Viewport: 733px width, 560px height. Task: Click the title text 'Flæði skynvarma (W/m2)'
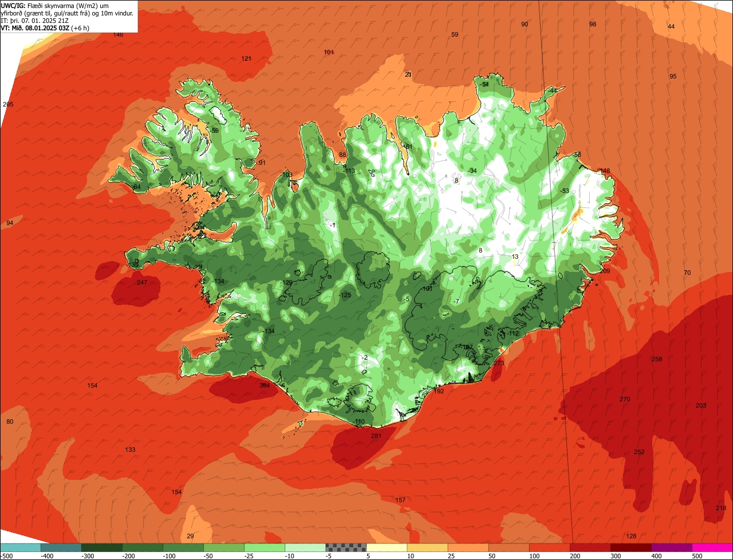(x=61, y=6)
